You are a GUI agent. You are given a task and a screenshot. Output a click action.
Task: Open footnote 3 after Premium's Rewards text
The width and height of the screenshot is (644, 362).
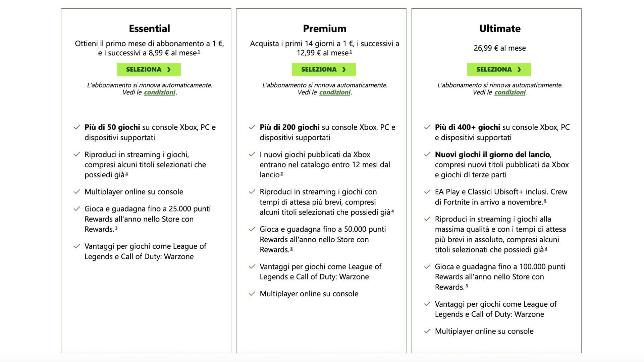pyautogui.click(x=291, y=248)
